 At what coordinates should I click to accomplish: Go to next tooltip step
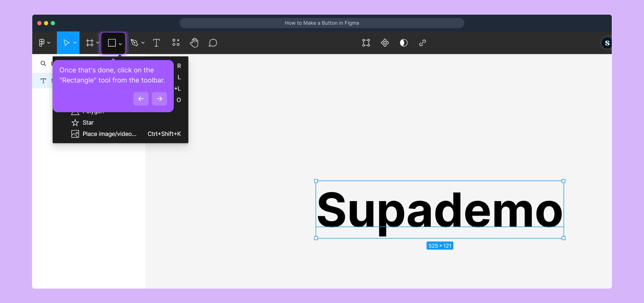159,99
